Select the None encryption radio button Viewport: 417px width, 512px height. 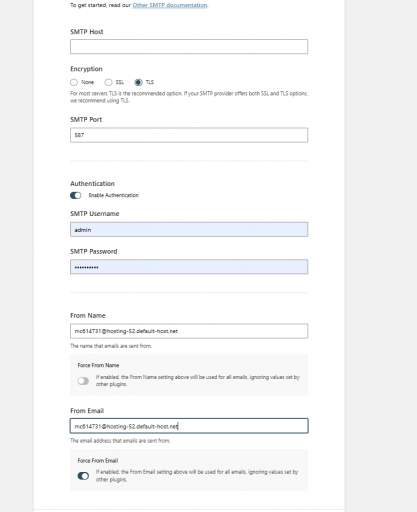(74, 82)
